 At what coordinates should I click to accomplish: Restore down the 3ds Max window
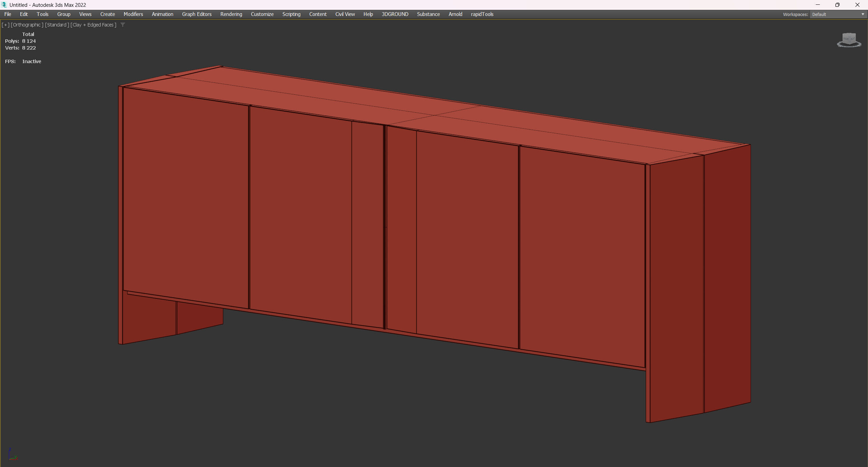pos(837,5)
